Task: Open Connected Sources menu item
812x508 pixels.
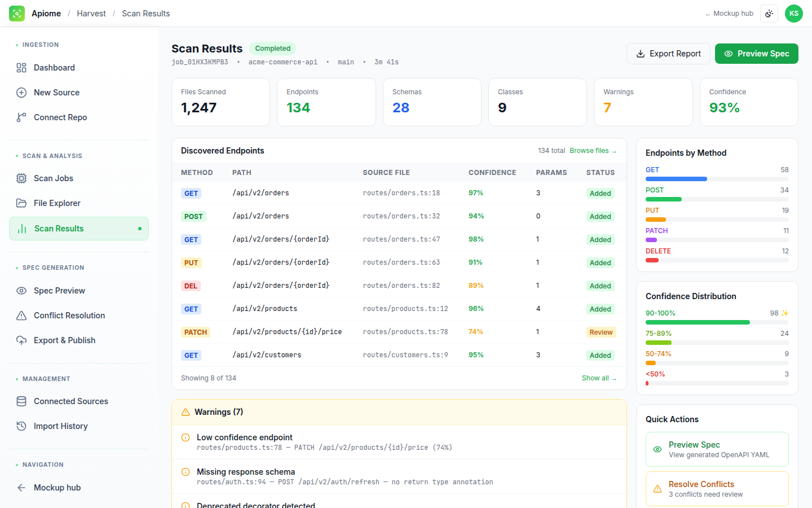Action: 79,401
